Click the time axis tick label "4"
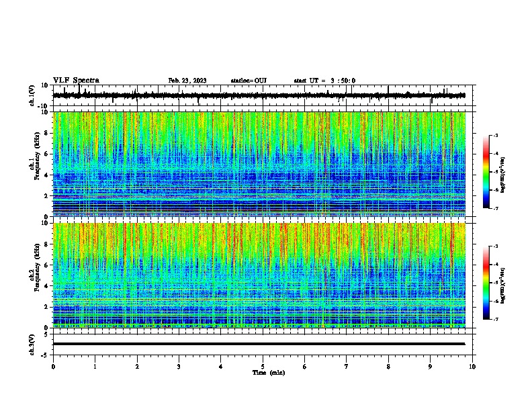532x411 pixels. pyautogui.click(x=221, y=367)
